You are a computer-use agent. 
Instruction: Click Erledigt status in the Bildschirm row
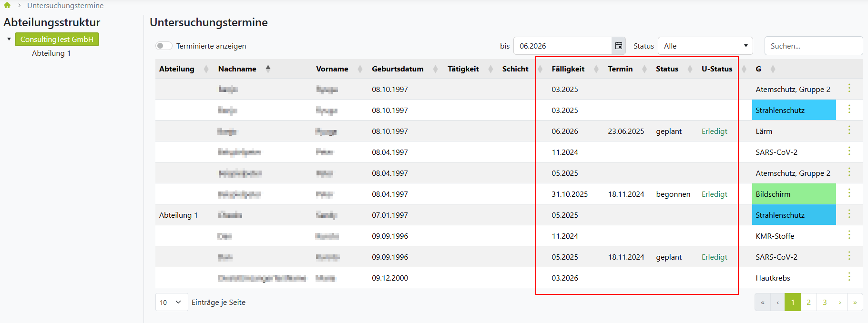coord(714,194)
